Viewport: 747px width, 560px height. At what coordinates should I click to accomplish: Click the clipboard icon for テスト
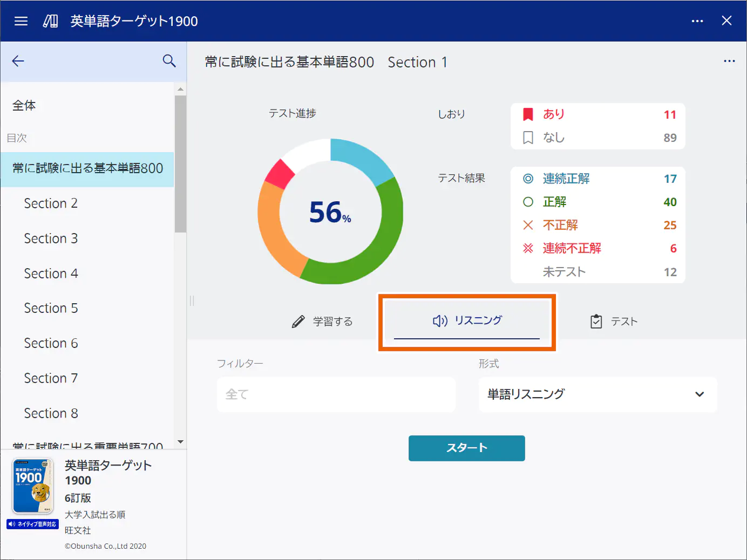(596, 322)
